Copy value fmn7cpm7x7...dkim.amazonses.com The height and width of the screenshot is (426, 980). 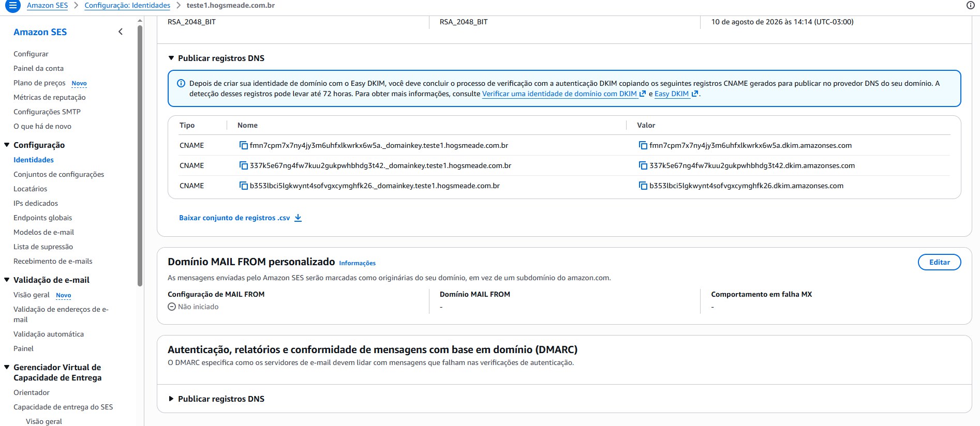point(643,146)
